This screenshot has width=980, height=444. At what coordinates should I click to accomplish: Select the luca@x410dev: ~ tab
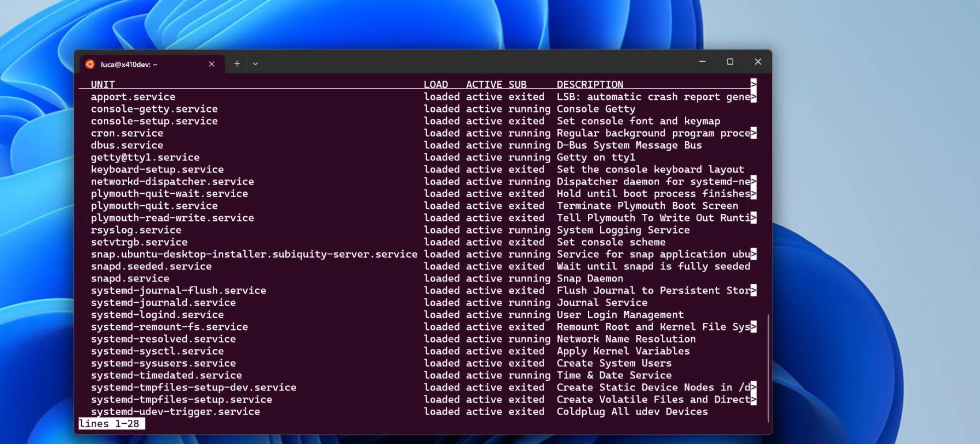click(151, 64)
